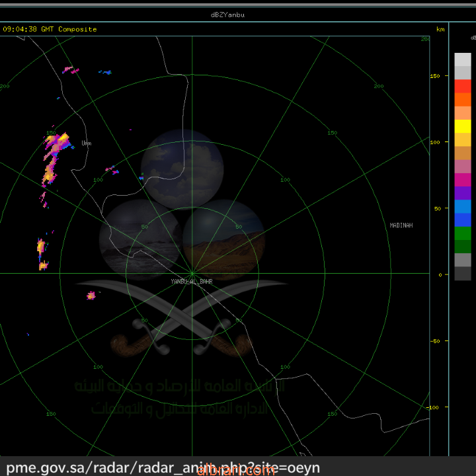The height and width of the screenshot is (476, 476).
Task: Click the browser URL address bar
Action: (x=238, y=467)
